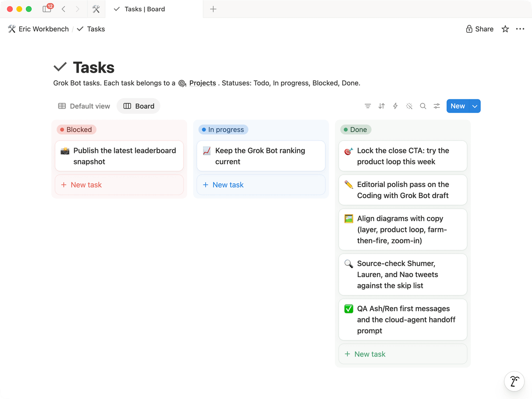Select the Board view tab

(139, 106)
